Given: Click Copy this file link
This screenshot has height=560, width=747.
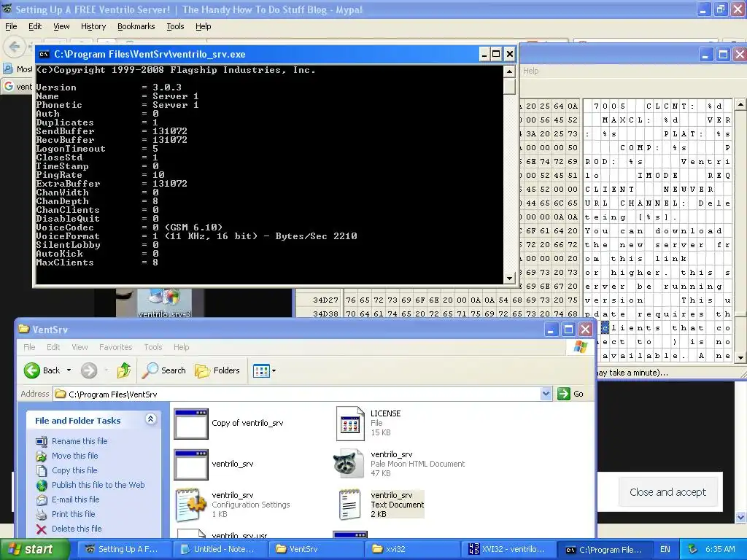Looking at the screenshot, I should coord(74,470).
